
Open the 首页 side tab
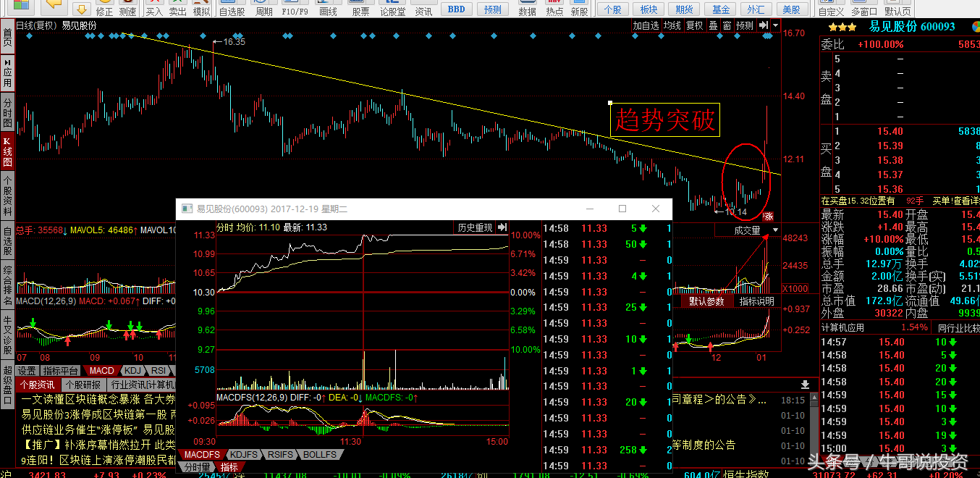7,38
